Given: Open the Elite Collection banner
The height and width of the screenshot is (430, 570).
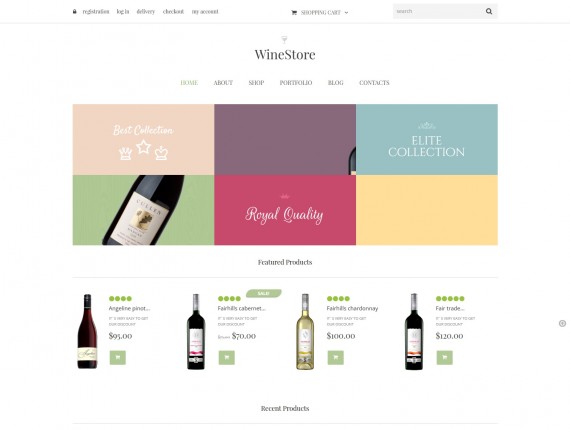Looking at the screenshot, I should click(x=427, y=140).
